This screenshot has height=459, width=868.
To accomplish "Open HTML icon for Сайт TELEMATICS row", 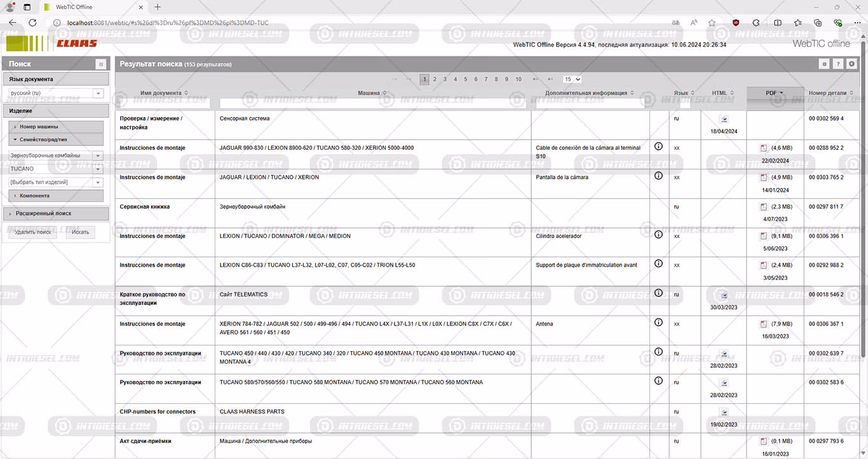I will [x=723, y=295].
